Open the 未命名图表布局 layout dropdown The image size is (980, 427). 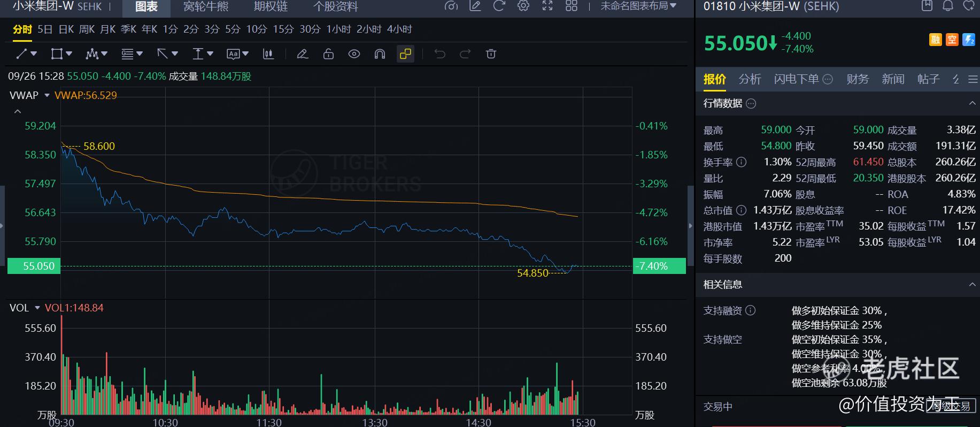(638, 6)
